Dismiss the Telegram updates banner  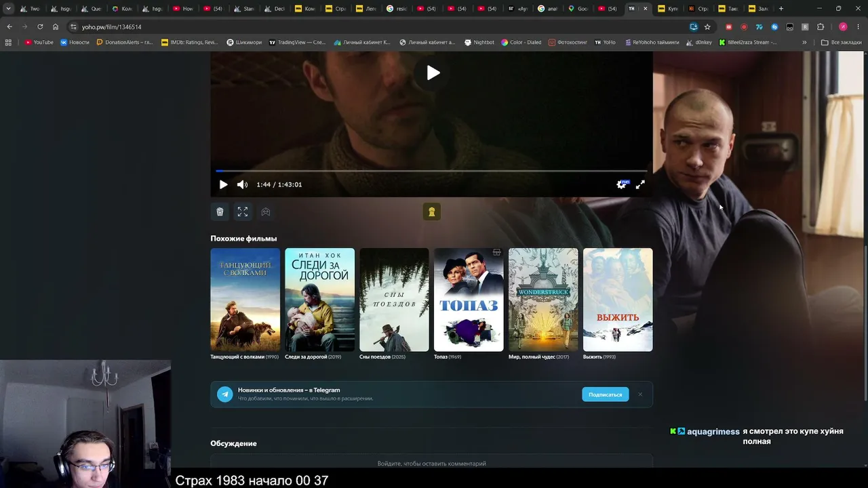[639, 394]
